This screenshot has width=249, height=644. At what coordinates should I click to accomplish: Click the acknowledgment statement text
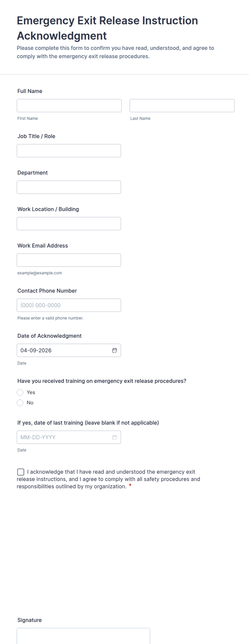(108, 479)
